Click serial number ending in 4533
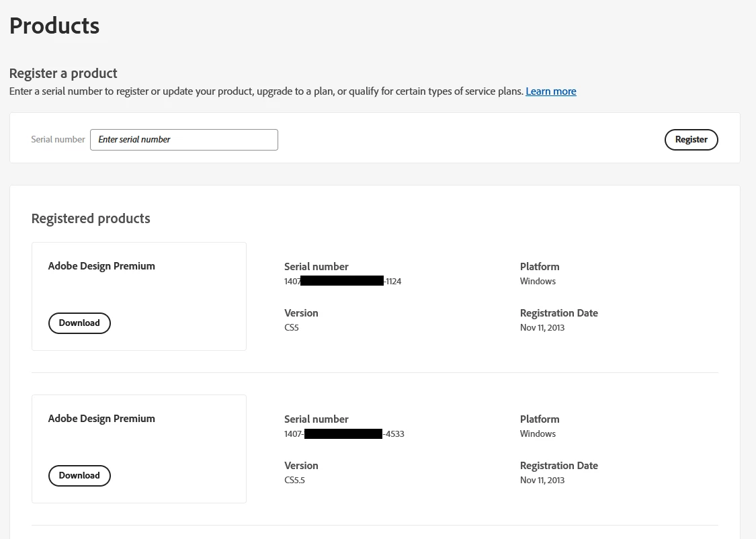Viewport: 756px width, 539px height. [x=344, y=434]
